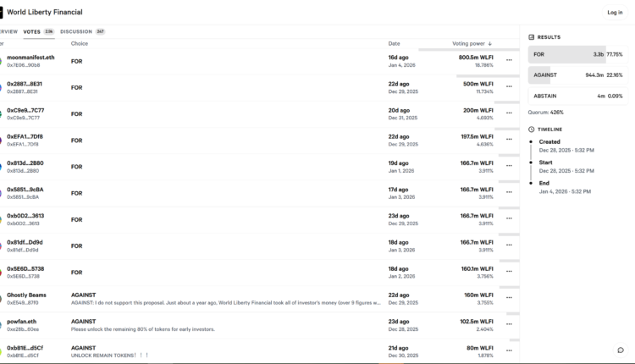Open three-dot menu for powfan.eth vote
The height and width of the screenshot is (364, 635).
pyautogui.click(x=509, y=325)
